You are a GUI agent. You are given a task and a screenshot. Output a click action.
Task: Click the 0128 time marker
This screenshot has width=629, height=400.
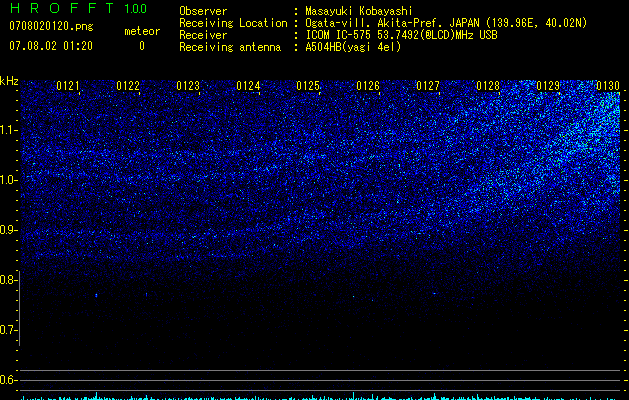tap(488, 86)
